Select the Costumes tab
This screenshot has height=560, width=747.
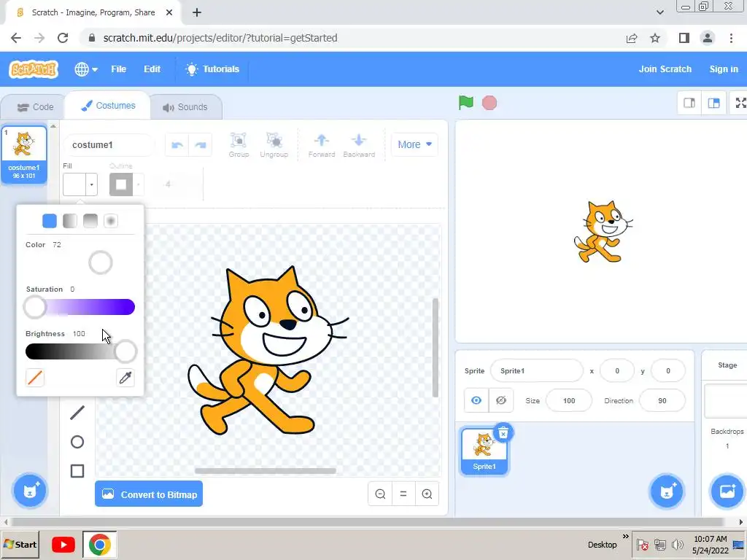pos(108,106)
